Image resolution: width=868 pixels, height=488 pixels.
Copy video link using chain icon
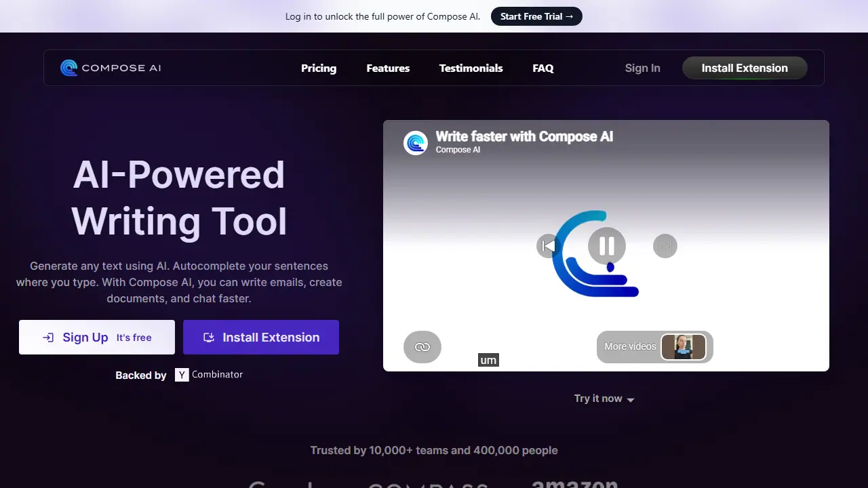tap(422, 347)
